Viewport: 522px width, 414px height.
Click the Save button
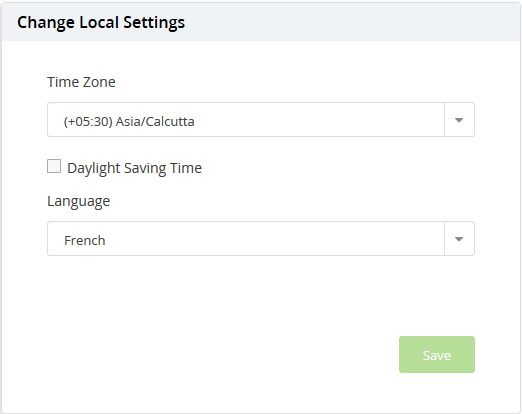[437, 355]
